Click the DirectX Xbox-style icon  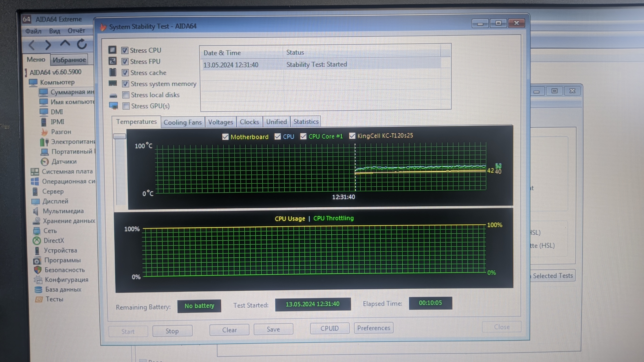[x=37, y=241]
